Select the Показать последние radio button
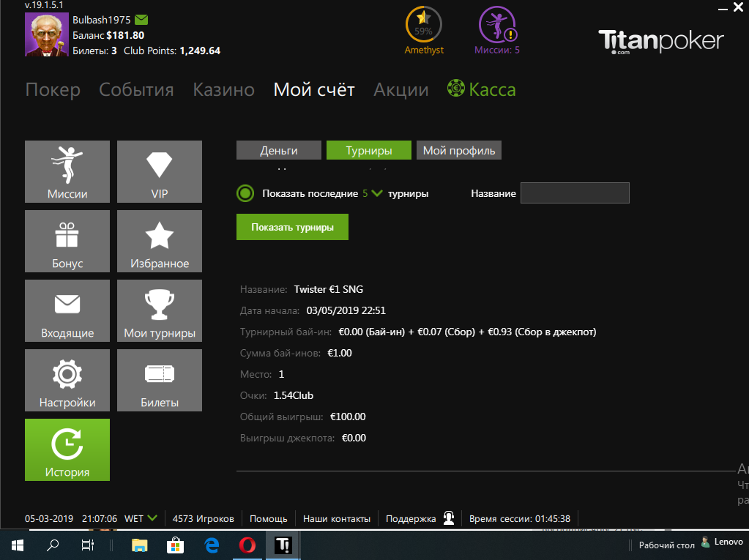Image resolution: width=749 pixels, height=560 pixels. point(245,193)
